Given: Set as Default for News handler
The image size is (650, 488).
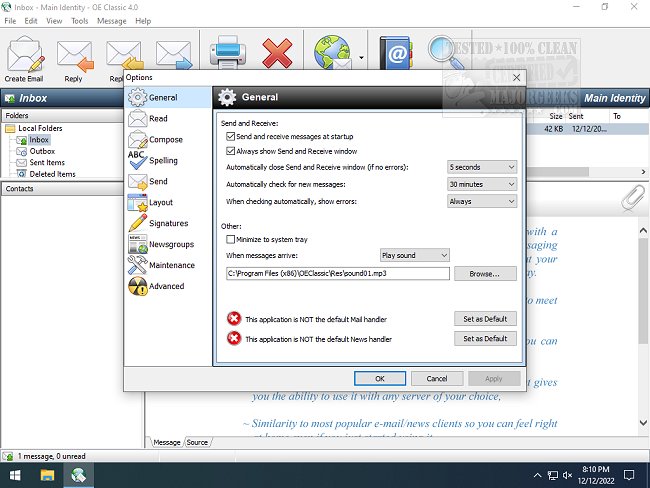Looking at the screenshot, I should click(485, 338).
